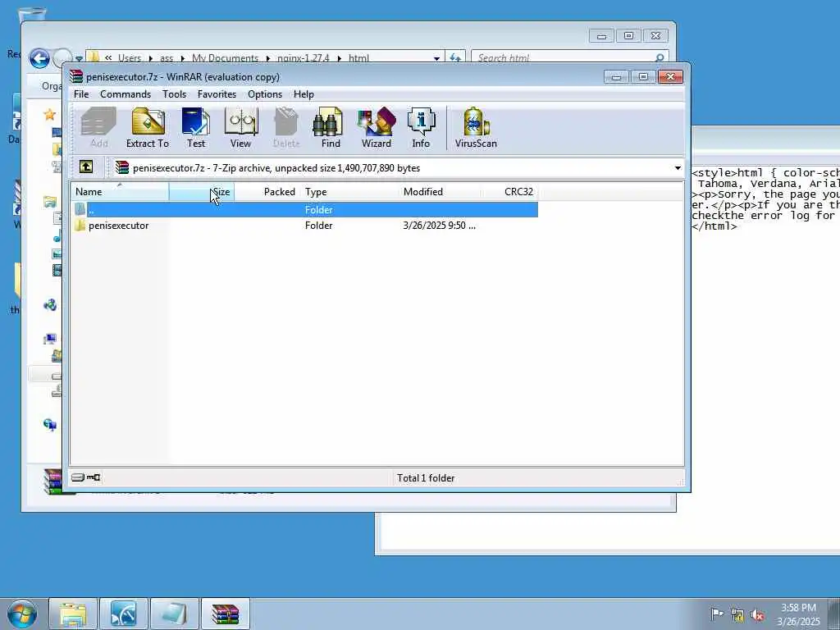
Task: Open Explorer recent pages dropdown arrow
Action: [79, 59]
